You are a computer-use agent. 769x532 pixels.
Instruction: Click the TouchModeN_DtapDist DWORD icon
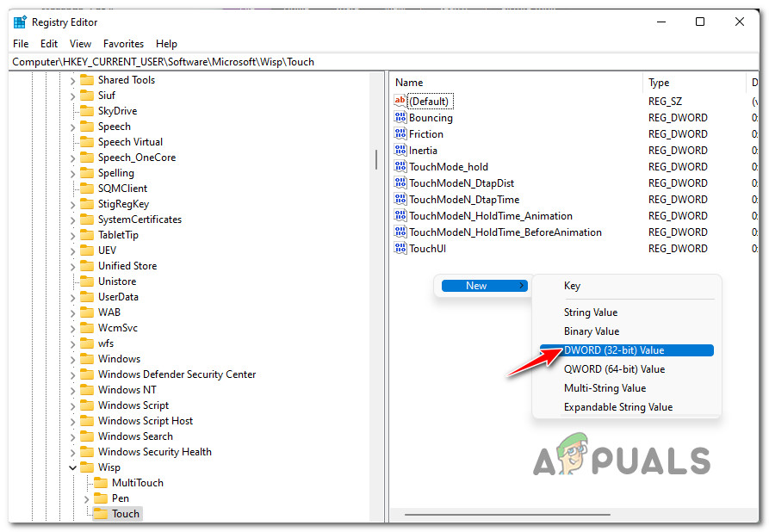(400, 182)
